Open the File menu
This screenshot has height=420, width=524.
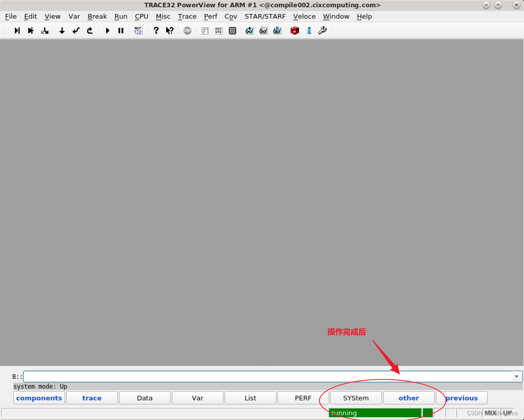pyautogui.click(x=11, y=16)
